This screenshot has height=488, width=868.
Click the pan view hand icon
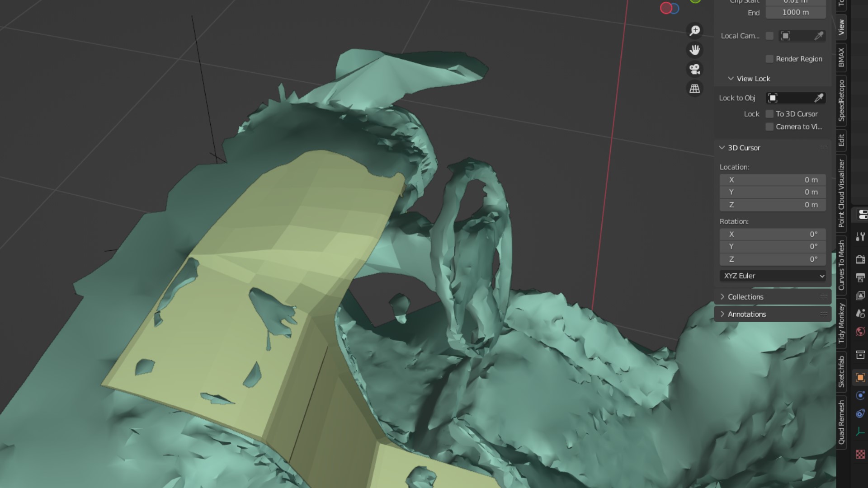pos(695,50)
